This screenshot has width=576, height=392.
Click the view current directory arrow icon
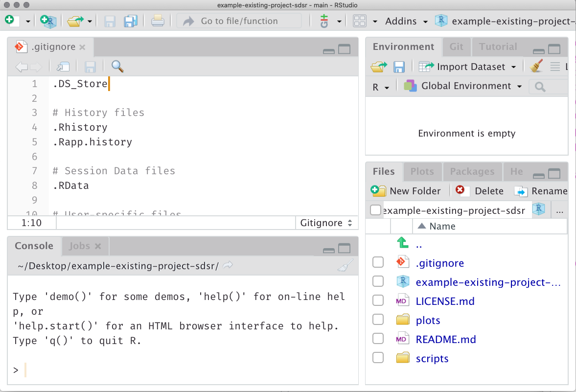pyautogui.click(x=228, y=265)
